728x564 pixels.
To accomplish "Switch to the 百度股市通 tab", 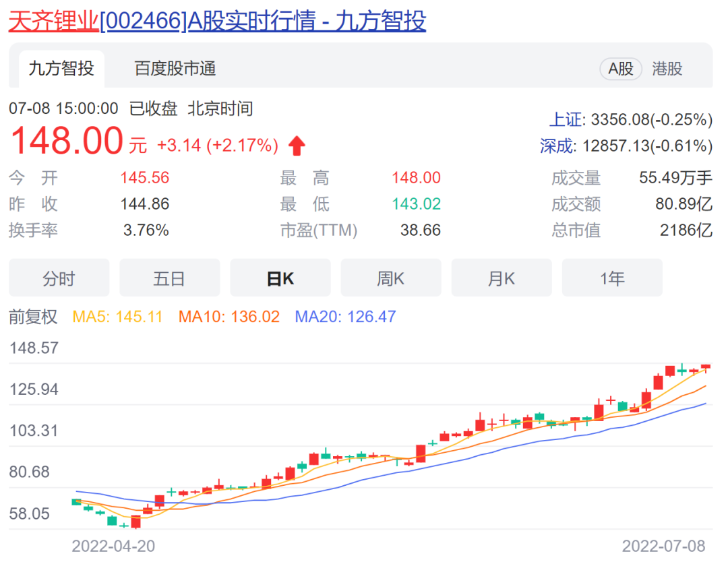I will (x=175, y=69).
